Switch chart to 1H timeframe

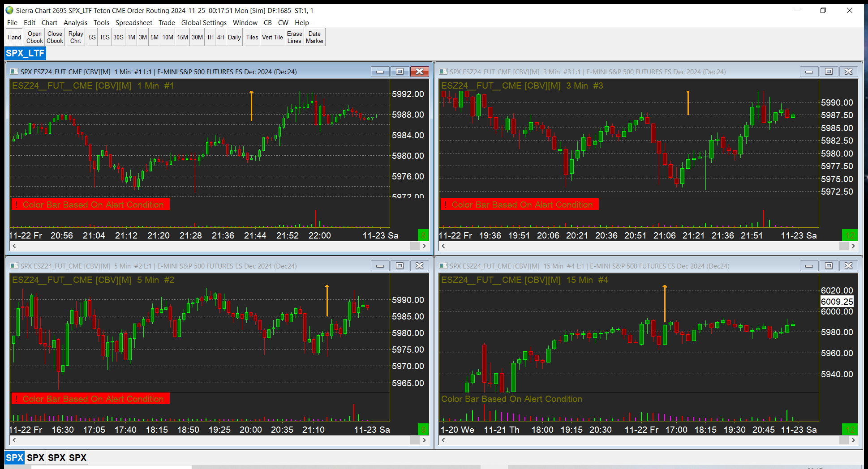tap(210, 37)
